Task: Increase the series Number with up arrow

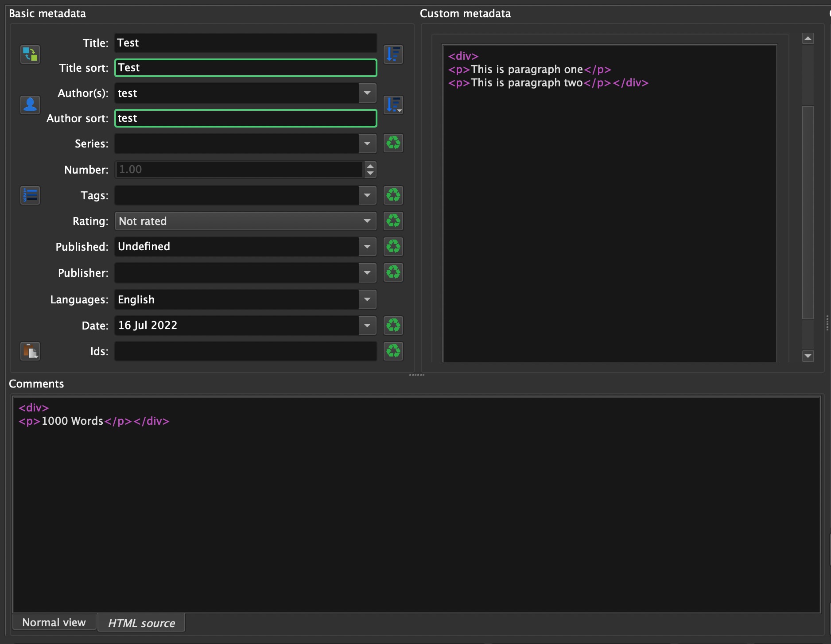Action: tap(370, 166)
